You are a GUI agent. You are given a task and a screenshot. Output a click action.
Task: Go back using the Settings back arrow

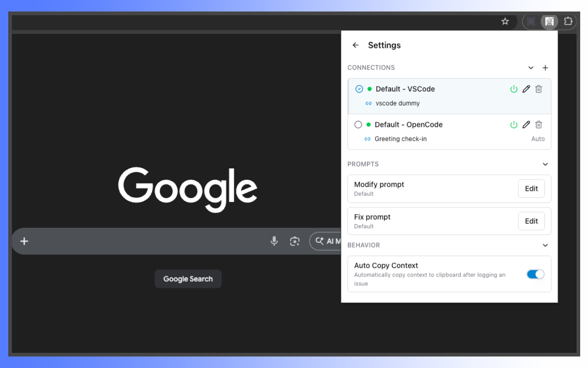[356, 45]
